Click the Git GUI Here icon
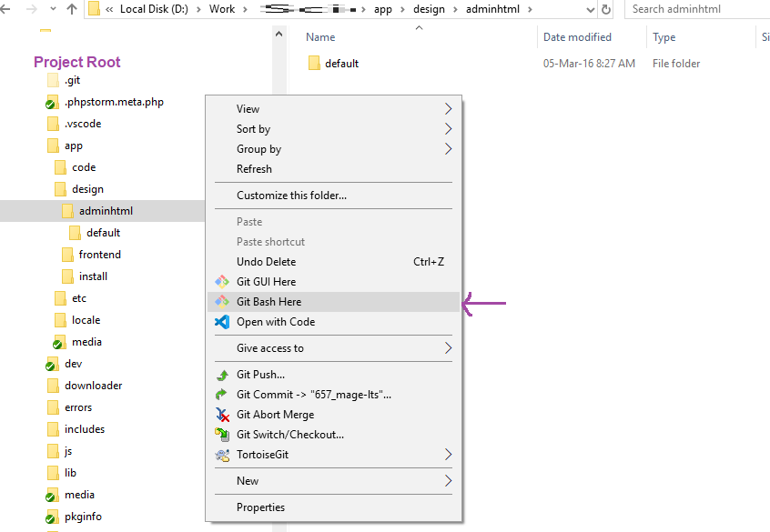This screenshot has width=770, height=532. point(221,282)
